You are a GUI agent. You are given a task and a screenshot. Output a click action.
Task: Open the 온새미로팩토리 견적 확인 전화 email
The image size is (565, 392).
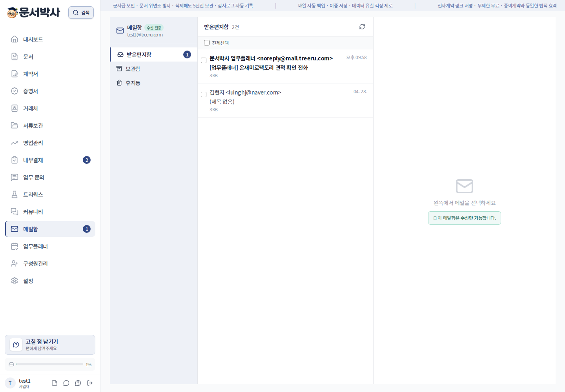285,66
